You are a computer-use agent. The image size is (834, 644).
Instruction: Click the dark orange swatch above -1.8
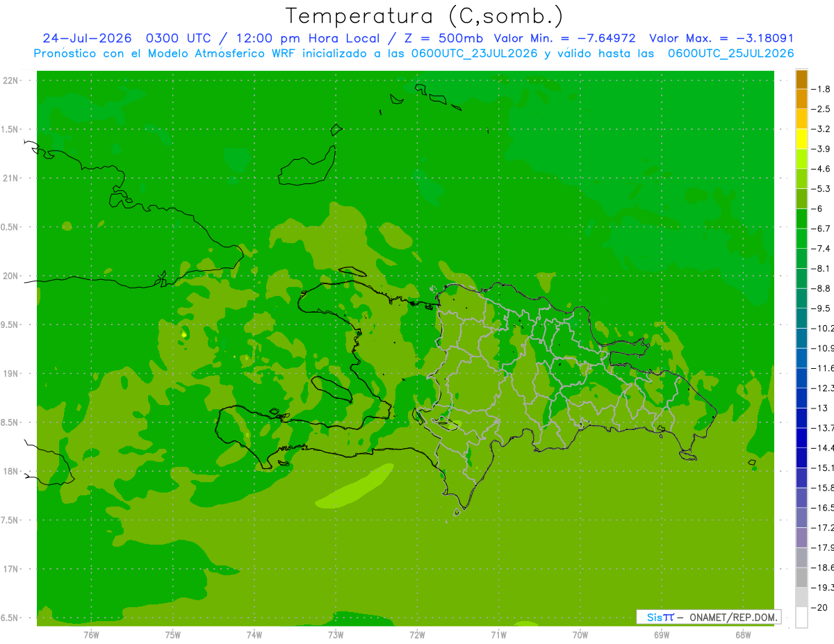[801, 79]
